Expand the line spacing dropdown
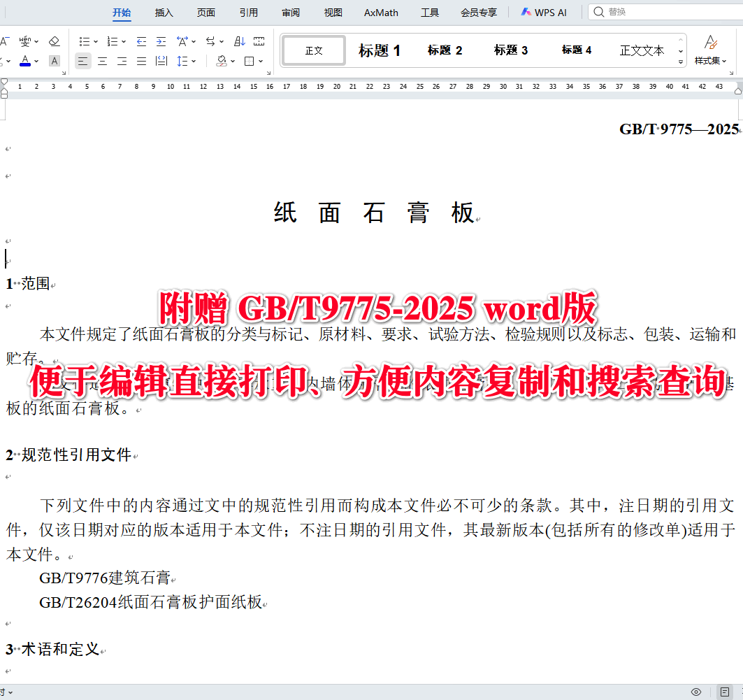The image size is (743, 700). (194, 62)
